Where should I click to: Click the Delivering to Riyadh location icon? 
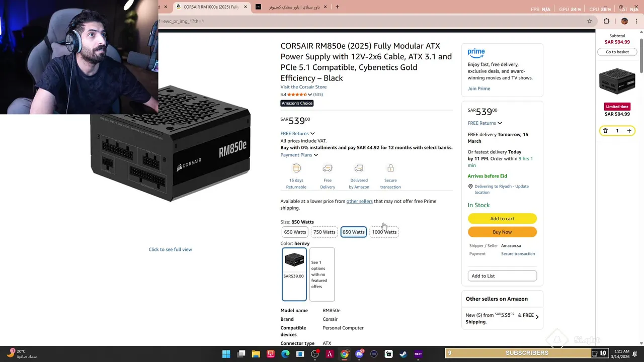click(x=470, y=187)
